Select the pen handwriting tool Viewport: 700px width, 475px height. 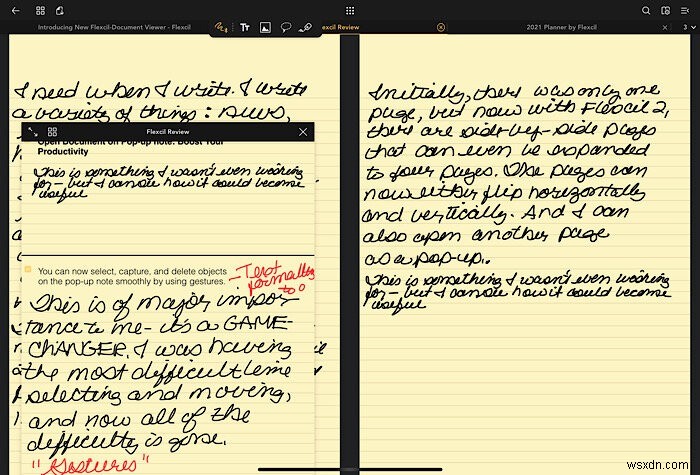click(x=221, y=27)
